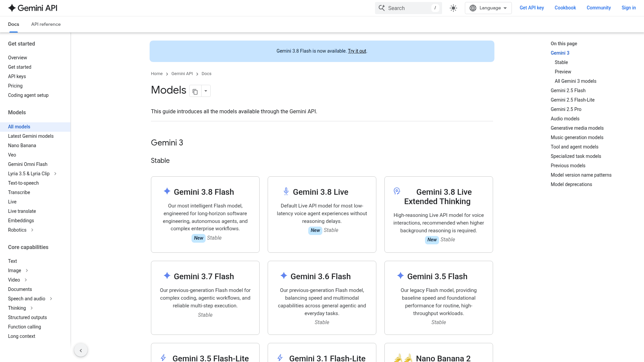Jump to Model version name patterns link
The width and height of the screenshot is (644, 362).
click(x=581, y=175)
